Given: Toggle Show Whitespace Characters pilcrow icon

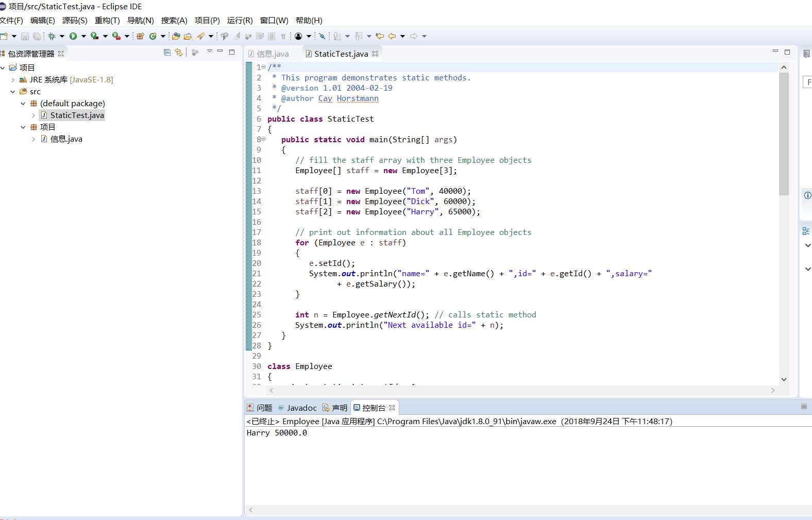Looking at the screenshot, I should pos(283,36).
